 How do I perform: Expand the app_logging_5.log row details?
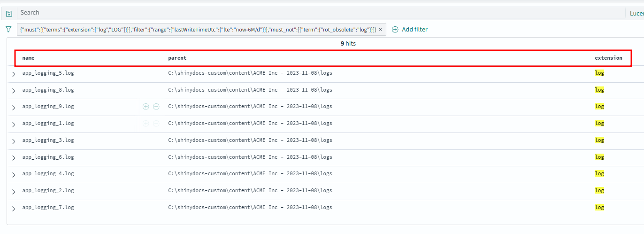(14, 74)
